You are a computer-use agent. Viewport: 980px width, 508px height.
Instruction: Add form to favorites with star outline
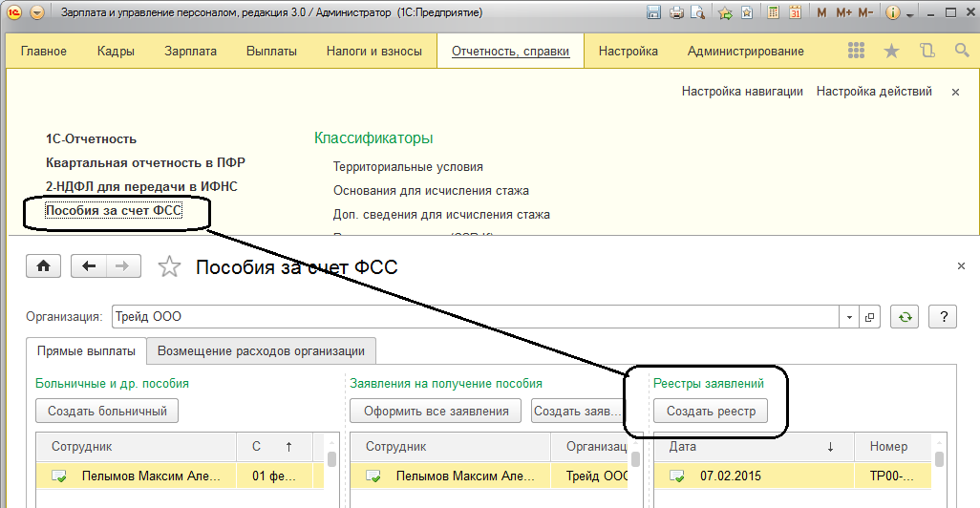click(x=169, y=267)
